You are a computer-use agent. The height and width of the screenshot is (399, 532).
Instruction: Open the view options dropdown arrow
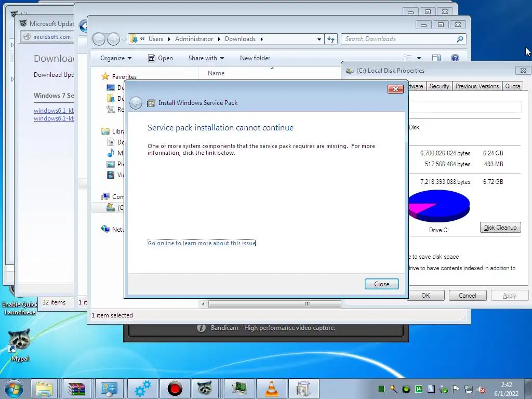click(x=419, y=58)
